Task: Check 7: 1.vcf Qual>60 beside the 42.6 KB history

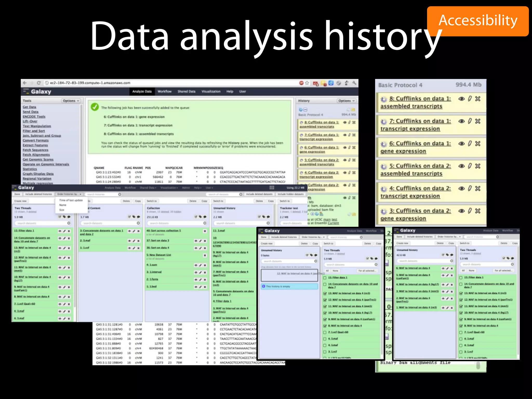Action: click(461, 332)
